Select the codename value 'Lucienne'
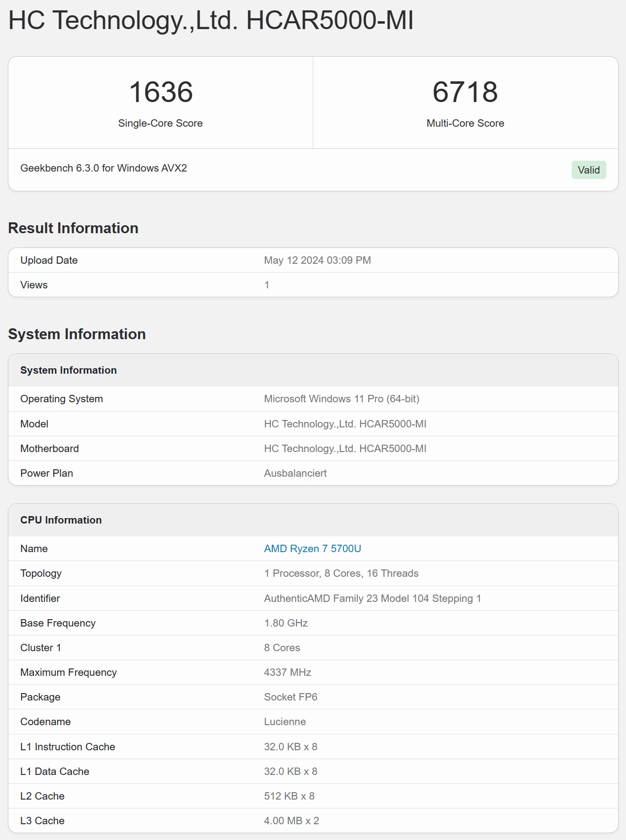The width and height of the screenshot is (626, 840). (x=285, y=722)
